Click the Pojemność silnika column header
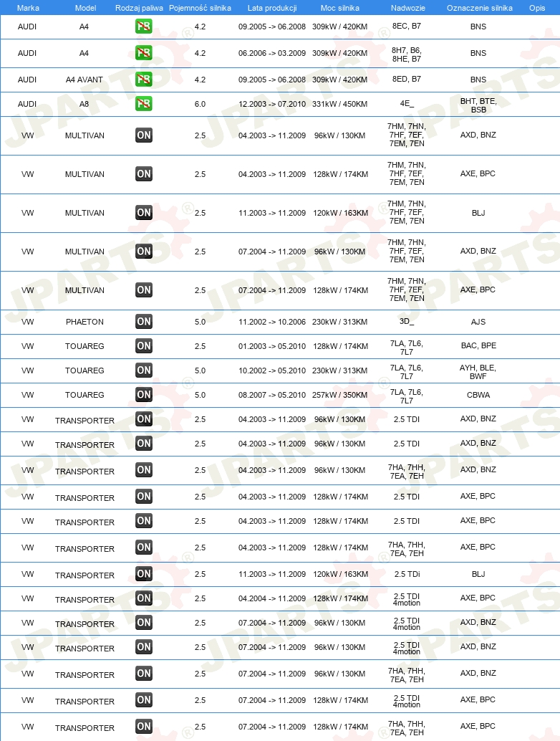The image size is (560, 741). coord(201,8)
